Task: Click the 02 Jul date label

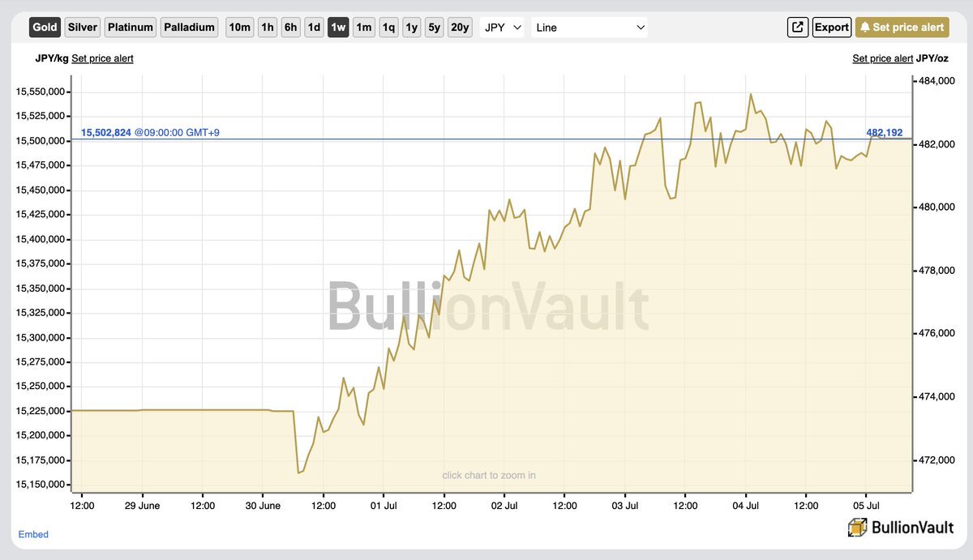Action: [x=504, y=506]
